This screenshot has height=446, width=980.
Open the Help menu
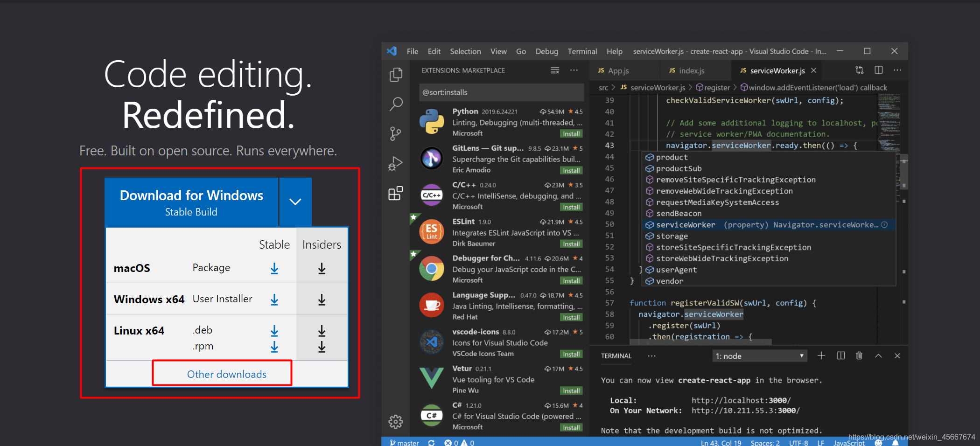(615, 51)
